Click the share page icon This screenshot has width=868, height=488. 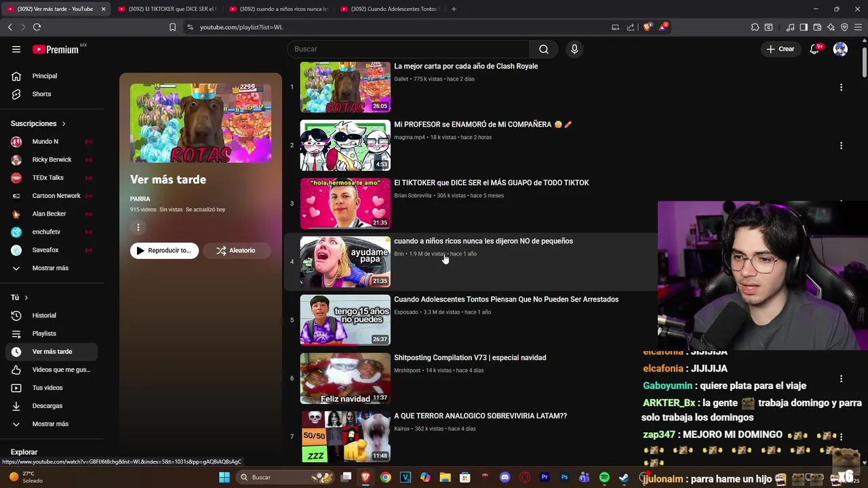point(631,27)
